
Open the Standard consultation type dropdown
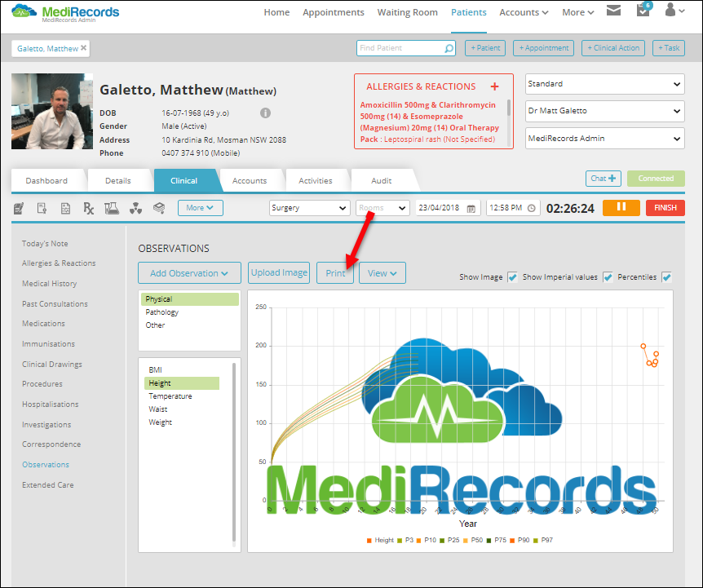pos(605,84)
